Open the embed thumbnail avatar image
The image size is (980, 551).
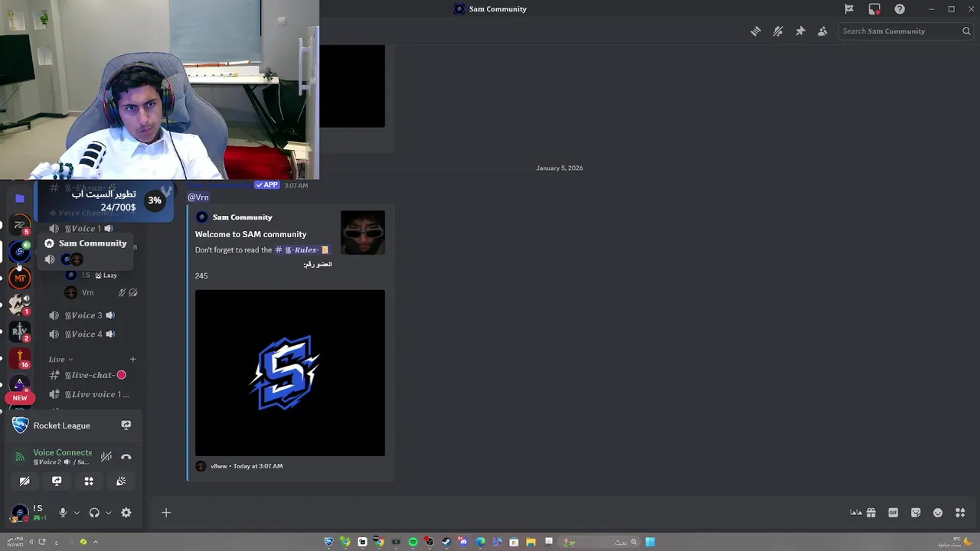click(x=363, y=233)
